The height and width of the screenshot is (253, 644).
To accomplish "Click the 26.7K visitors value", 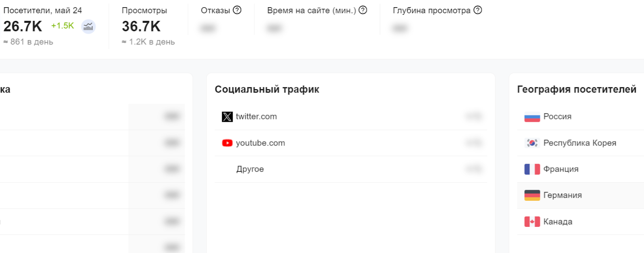I will [x=23, y=27].
